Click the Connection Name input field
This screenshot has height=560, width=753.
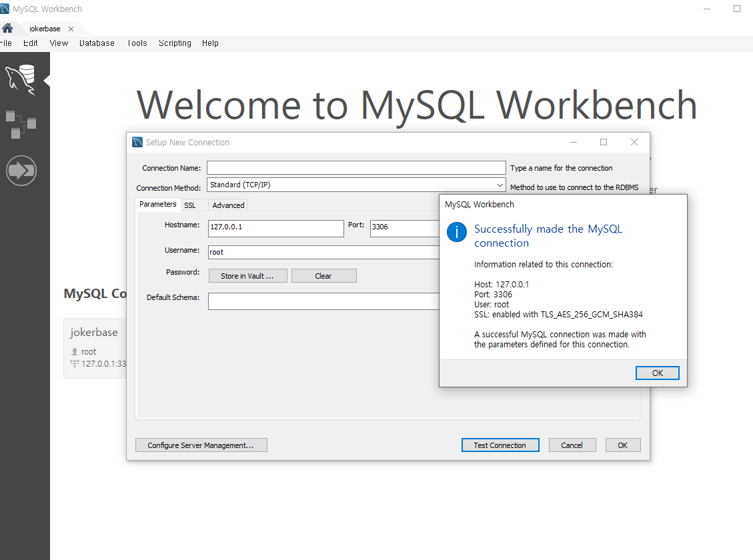(x=356, y=167)
